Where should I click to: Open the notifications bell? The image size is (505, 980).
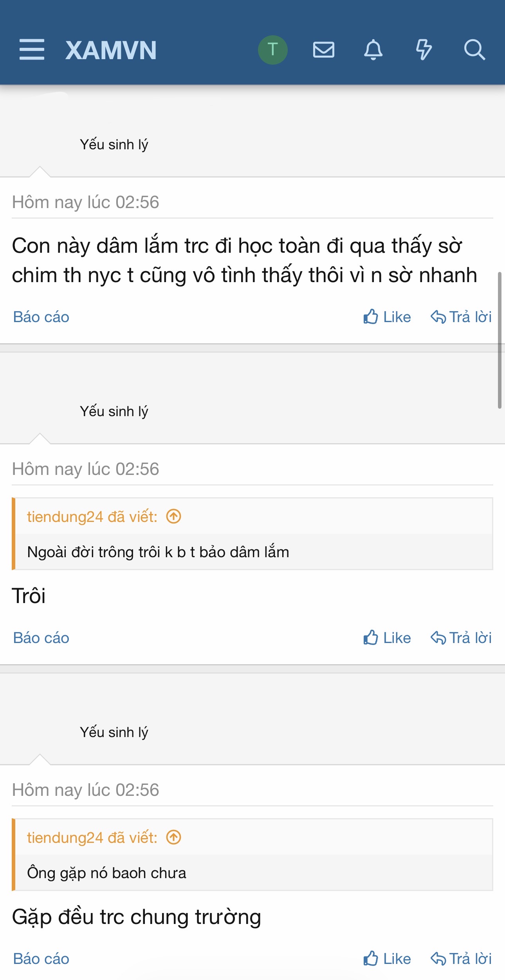click(373, 50)
